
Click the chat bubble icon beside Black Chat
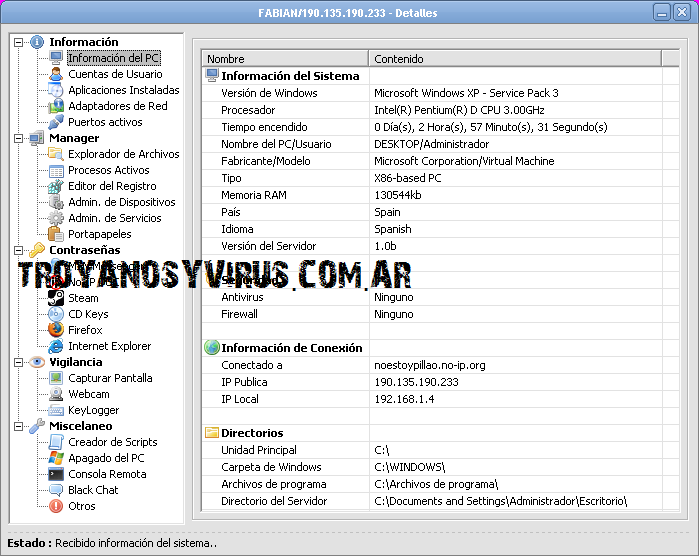(x=56, y=490)
